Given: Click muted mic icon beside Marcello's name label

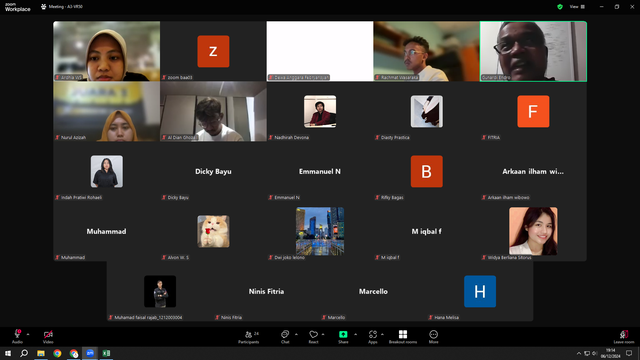Looking at the screenshot, I should [324, 317].
